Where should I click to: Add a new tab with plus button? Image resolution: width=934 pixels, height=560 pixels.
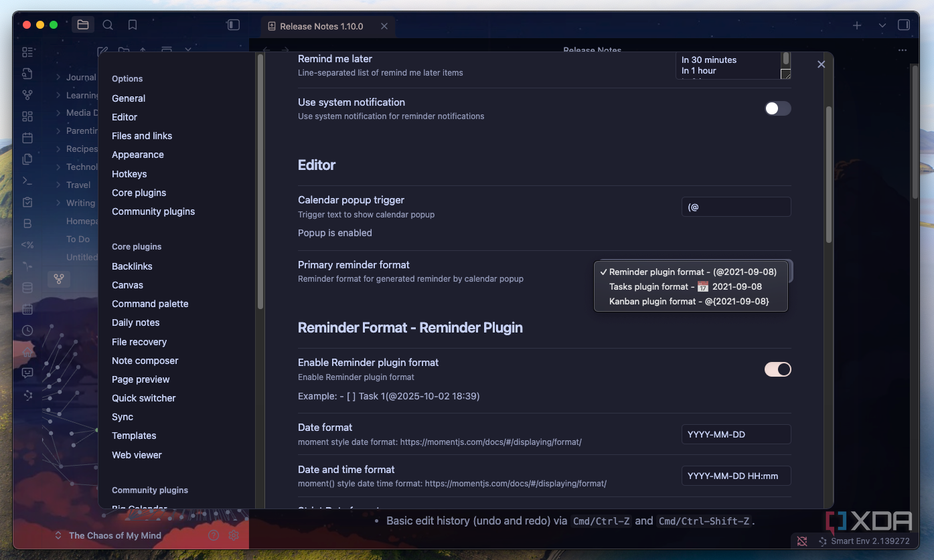coord(857,25)
